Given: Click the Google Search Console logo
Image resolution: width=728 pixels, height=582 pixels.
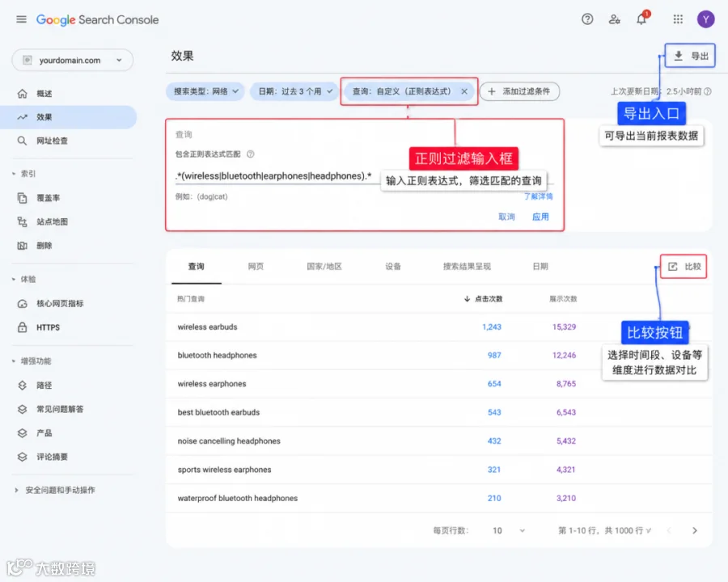Looking at the screenshot, I should (98, 19).
